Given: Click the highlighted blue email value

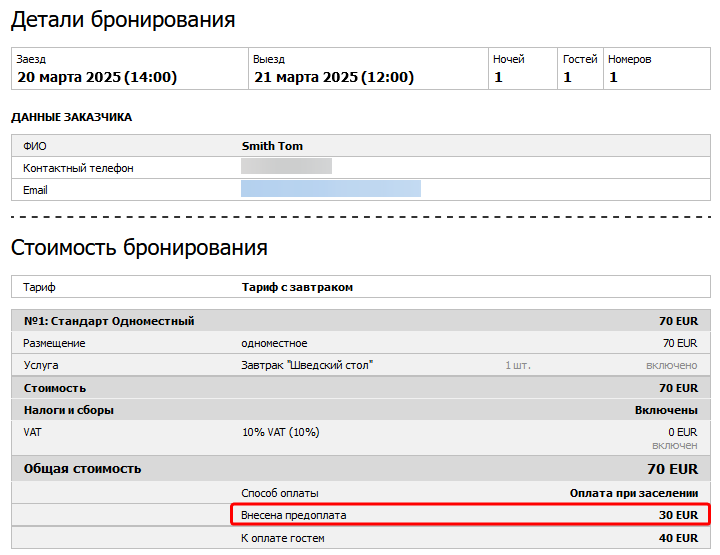Looking at the screenshot, I should pos(331,189).
